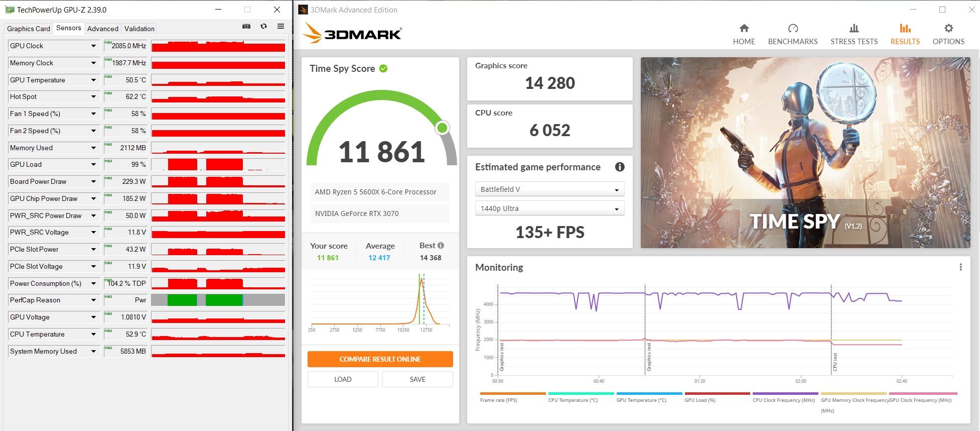Take GPU-Z screenshot with camera icon
Viewport: 980px width, 431px height.
[246, 26]
